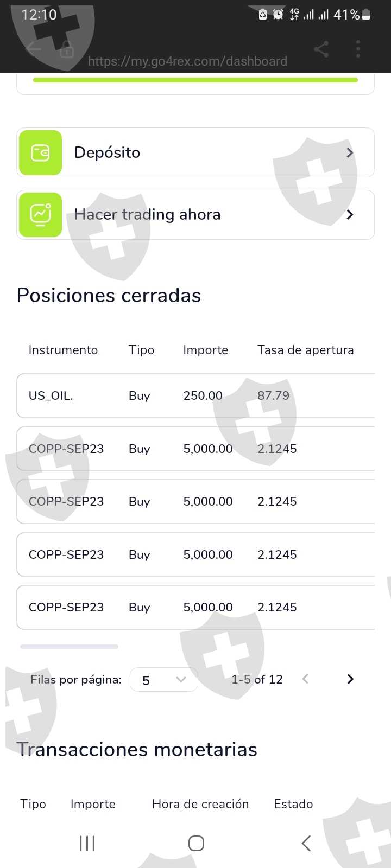Open the rows per page dropdown
This screenshot has width=391, height=868.
(163, 680)
